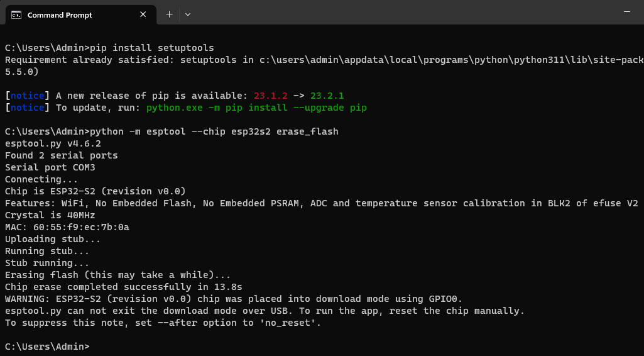The width and height of the screenshot is (644, 356).
Task: Minimize the terminal window
Action: click(x=627, y=13)
